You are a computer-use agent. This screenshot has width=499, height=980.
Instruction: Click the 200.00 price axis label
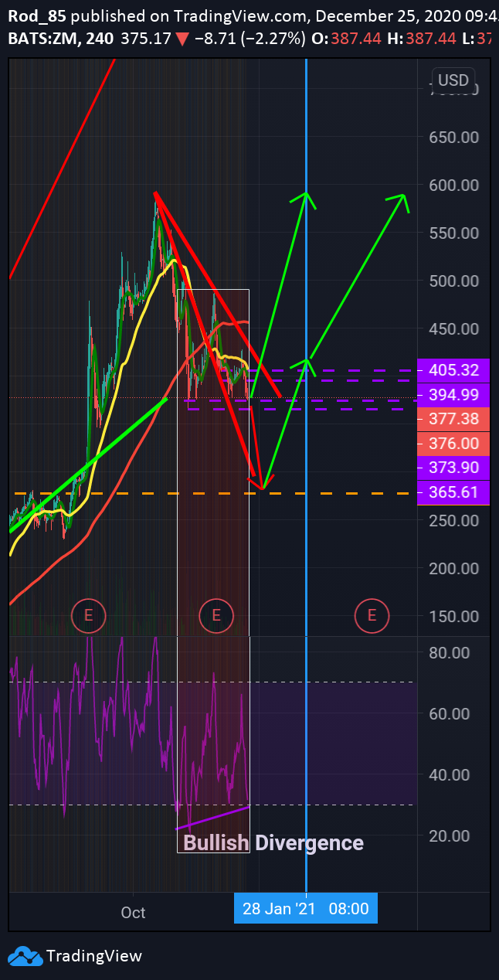[453, 568]
